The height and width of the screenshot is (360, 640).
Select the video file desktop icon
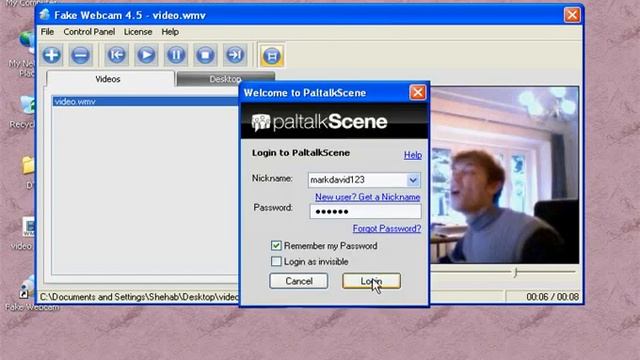pyautogui.click(x=24, y=233)
